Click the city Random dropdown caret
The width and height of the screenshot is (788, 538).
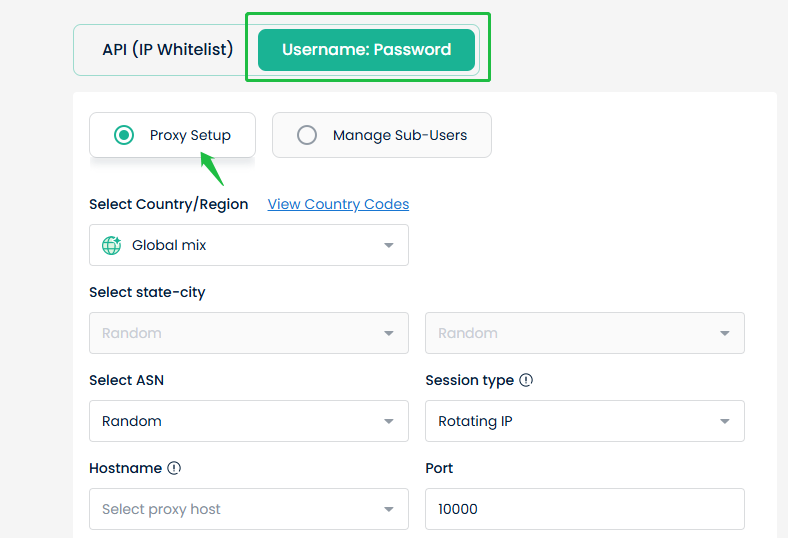[724, 333]
